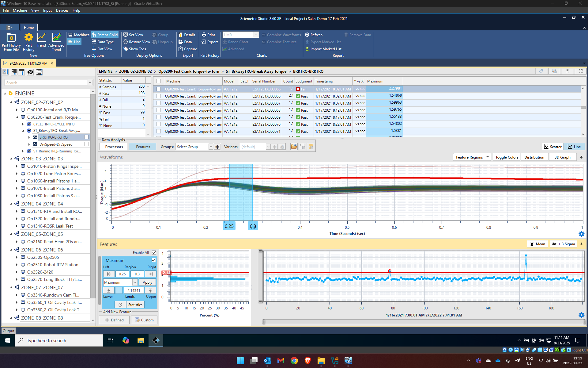Uncheck the Enable All features checkbox
This screenshot has width=588, height=368.
coord(154,252)
